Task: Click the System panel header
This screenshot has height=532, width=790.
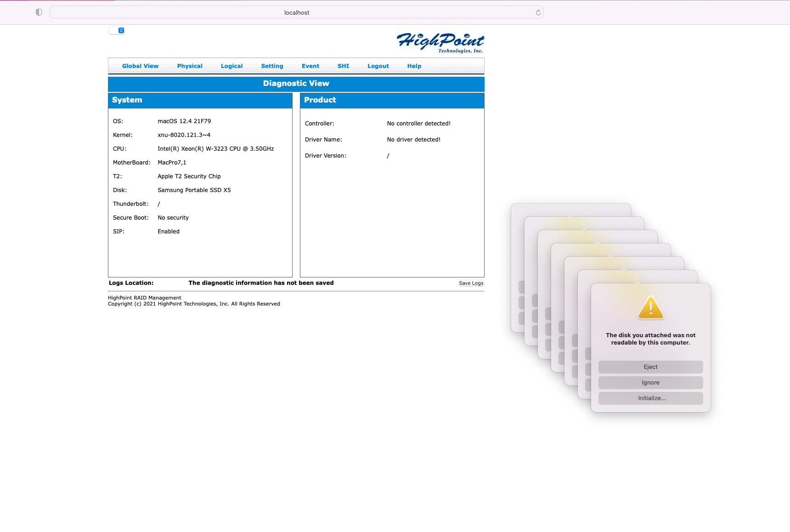Action: pos(200,100)
